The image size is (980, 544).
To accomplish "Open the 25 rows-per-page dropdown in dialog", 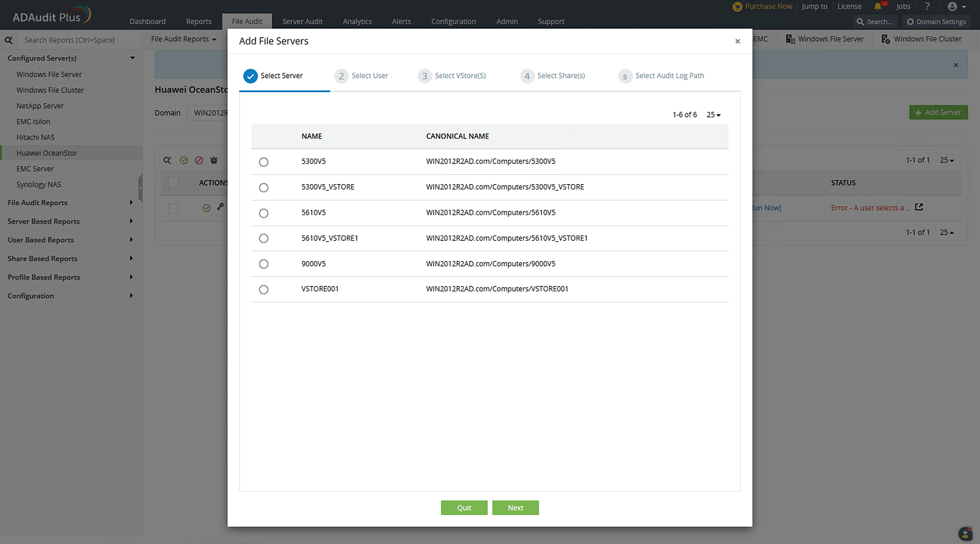I will tap(713, 115).
